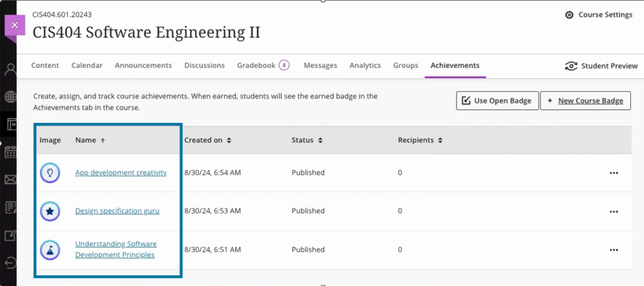The width and height of the screenshot is (644, 286).
Task: Sort by the Recipients column
Action: [x=420, y=140]
